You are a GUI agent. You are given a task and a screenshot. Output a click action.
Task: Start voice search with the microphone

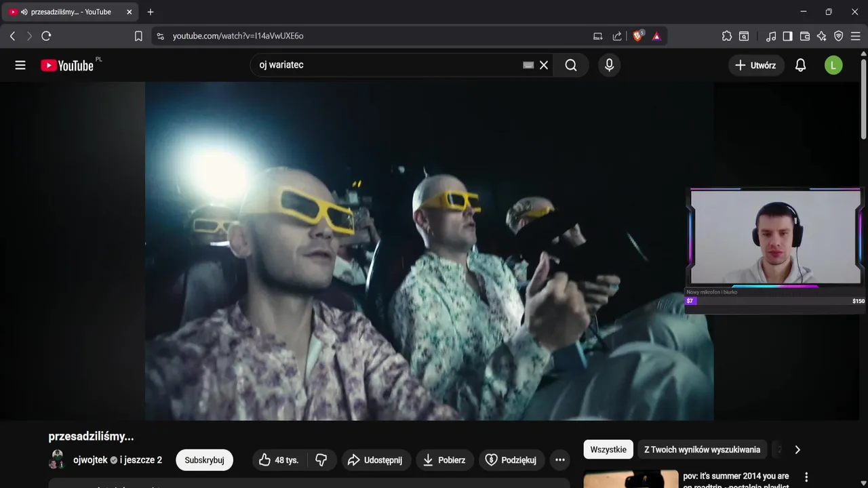(609, 65)
